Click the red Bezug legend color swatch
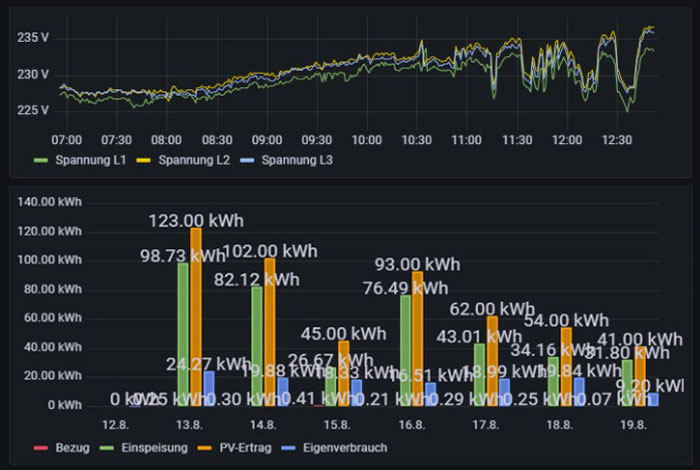This screenshot has width=700, height=470. [41, 448]
